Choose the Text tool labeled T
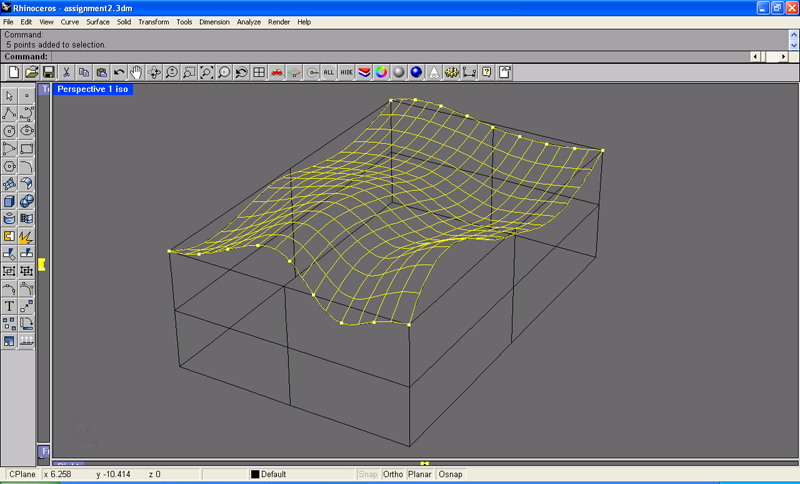This screenshot has height=484, width=800. coord(9,306)
